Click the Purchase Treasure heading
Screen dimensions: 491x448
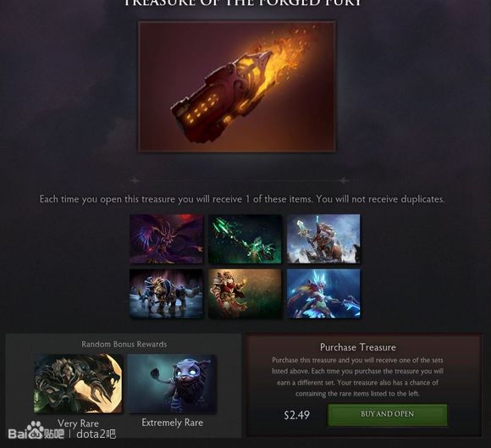358,347
